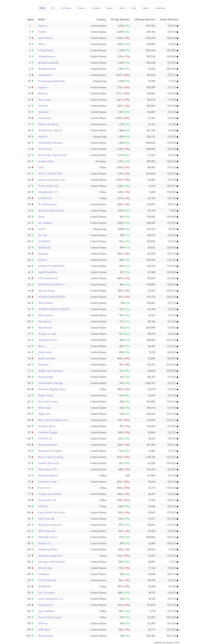203x644 pixels.
Task: Click the Best Choice Products Inc link
Action: [x=53, y=420]
